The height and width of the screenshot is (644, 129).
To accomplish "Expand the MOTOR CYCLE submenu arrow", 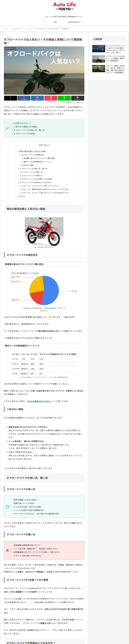I will pos(82,22).
